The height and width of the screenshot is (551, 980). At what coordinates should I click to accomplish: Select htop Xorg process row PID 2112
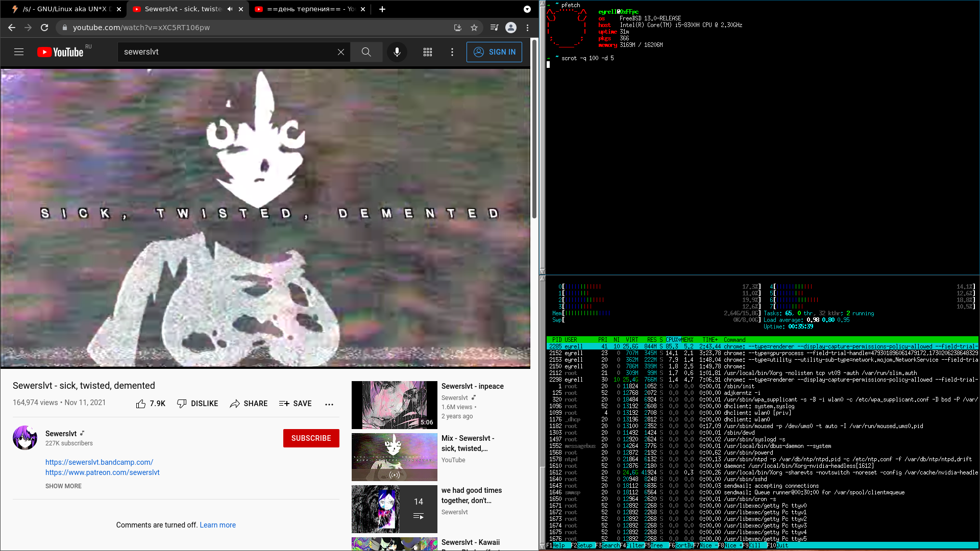(762, 373)
